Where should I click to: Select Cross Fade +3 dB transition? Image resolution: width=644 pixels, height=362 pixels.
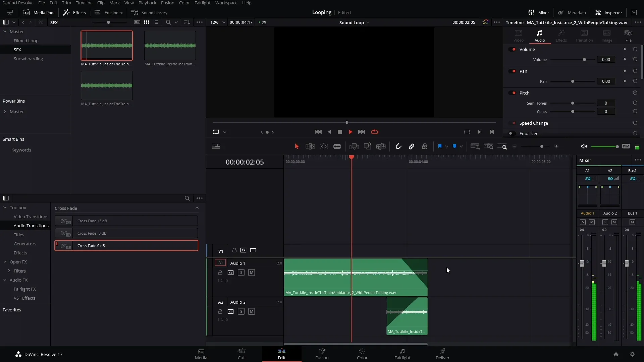coord(126,221)
